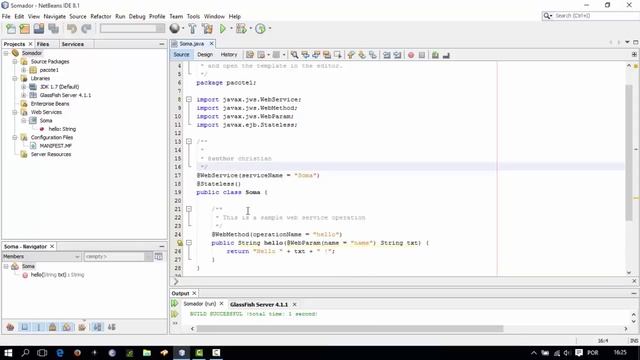Select MANIFEST.MF in project tree
640x360 pixels.
(56, 146)
